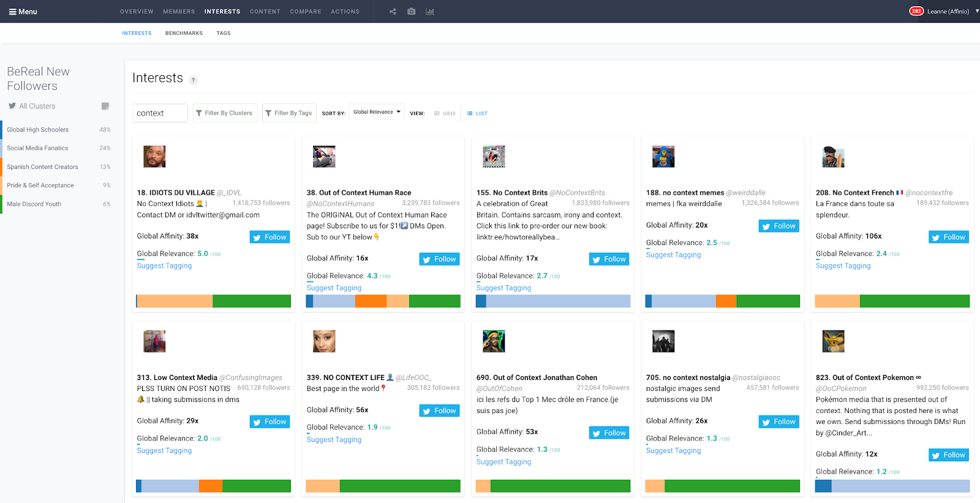Go to the Content tab
Image resolution: width=980 pixels, height=503 pixels.
(265, 12)
